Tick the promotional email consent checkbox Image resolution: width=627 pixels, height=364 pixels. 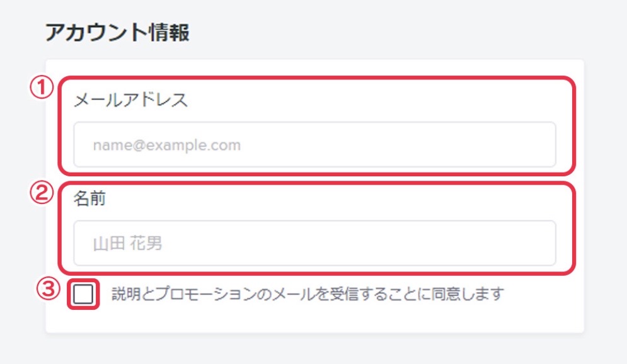click(x=83, y=295)
